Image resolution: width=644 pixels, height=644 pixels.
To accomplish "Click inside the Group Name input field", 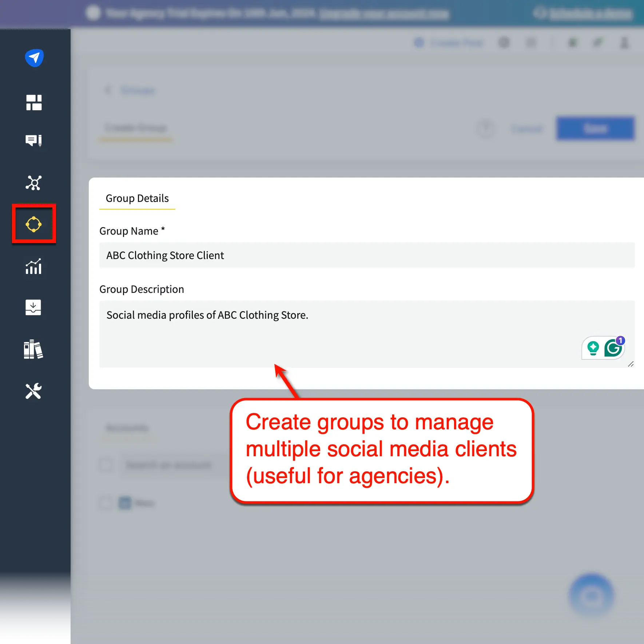I will 255,255.
